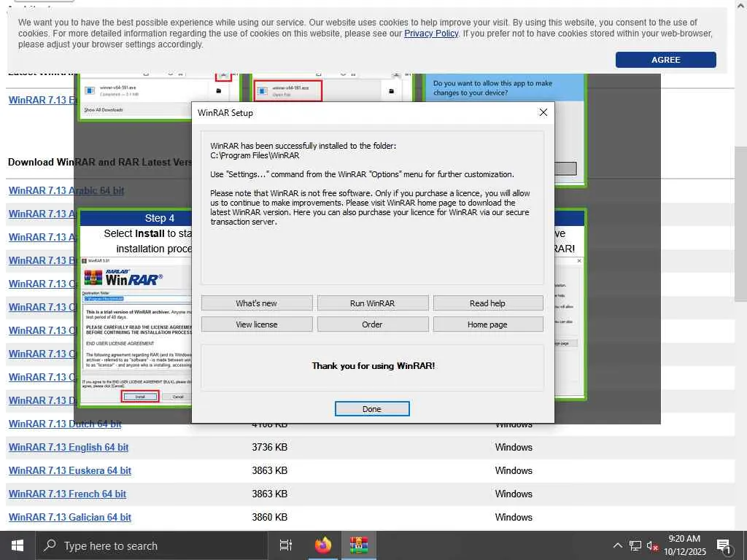Open Read help in setup dialog

(487, 303)
